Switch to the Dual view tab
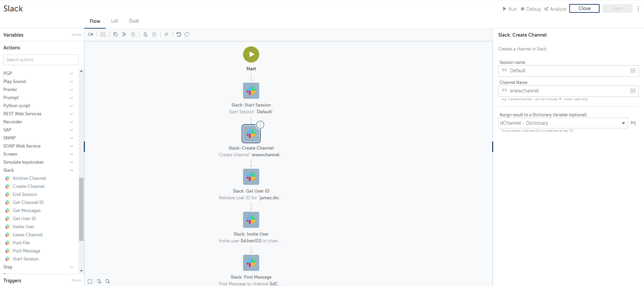This screenshot has height=286, width=644. click(134, 21)
